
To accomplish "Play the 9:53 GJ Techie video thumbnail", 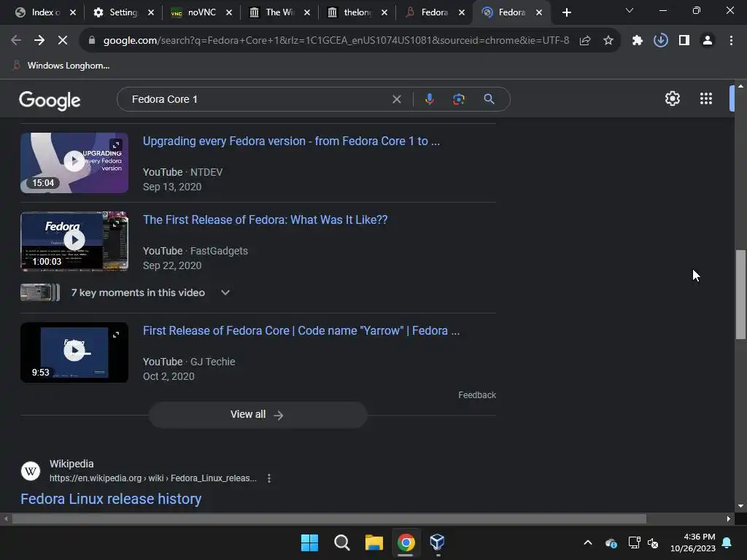I will pos(74,352).
